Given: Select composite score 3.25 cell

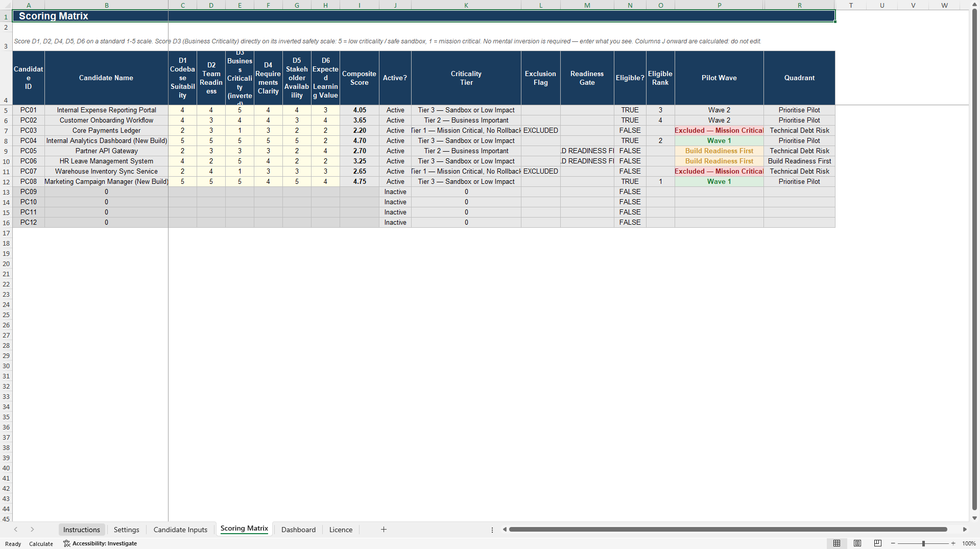Looking at the screenshot, I should click(360, 161).
